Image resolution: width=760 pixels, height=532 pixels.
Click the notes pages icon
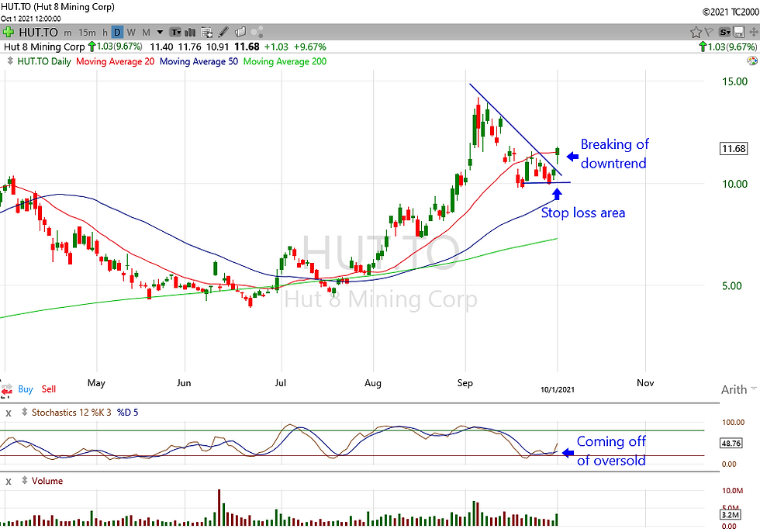tap(240, 33)
